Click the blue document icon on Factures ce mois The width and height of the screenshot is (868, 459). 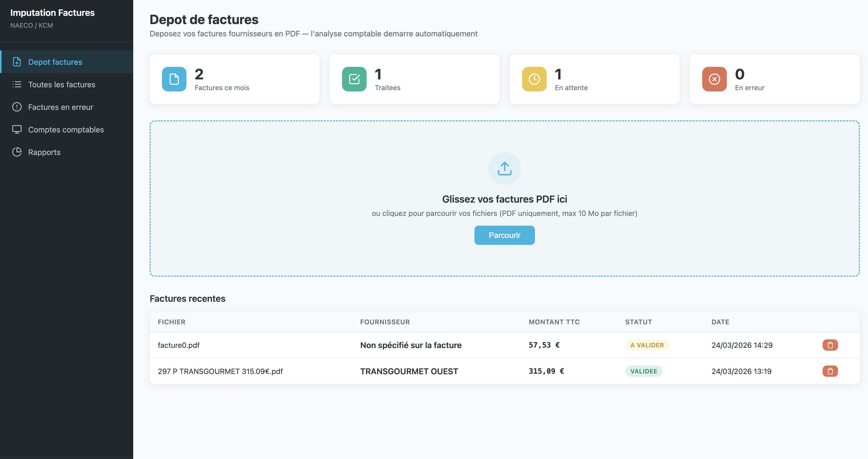click(174, 79)
